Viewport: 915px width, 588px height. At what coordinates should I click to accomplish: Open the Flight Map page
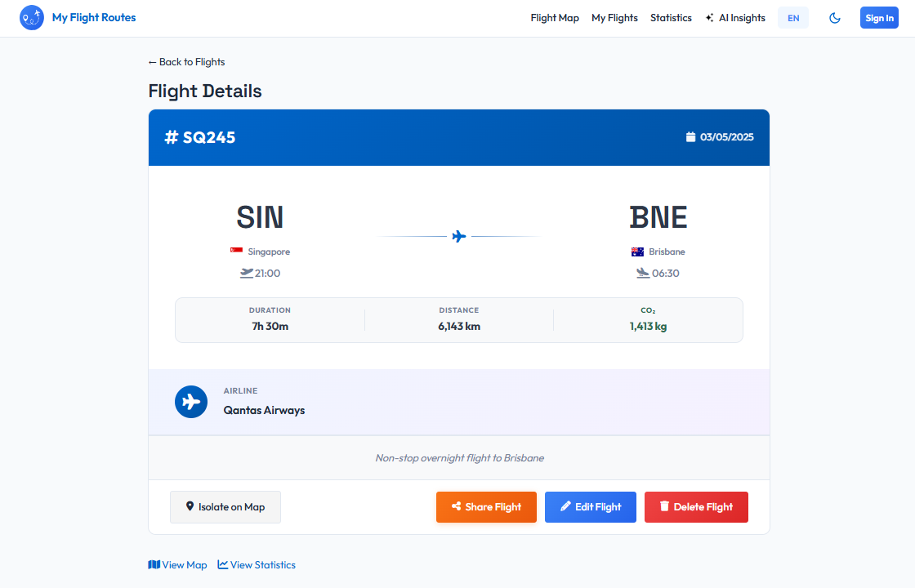(555, 18)
